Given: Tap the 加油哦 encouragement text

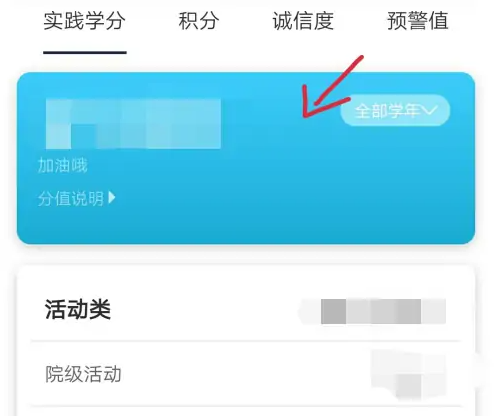Looking at the screenshot, I should click(x=62, y=165).
